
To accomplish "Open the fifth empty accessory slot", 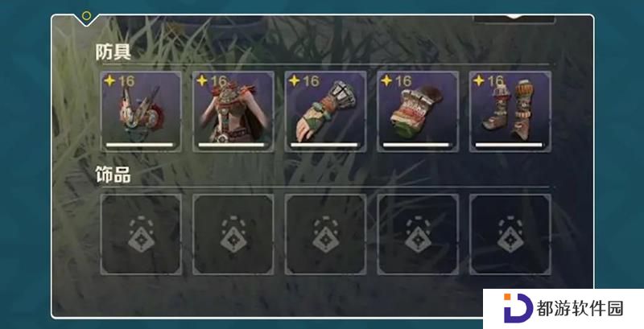I will (x=510, y=234).
